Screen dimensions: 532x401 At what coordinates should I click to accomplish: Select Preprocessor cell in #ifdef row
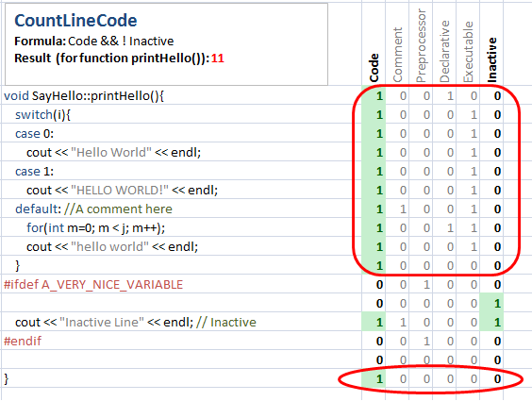coord(421,284)
